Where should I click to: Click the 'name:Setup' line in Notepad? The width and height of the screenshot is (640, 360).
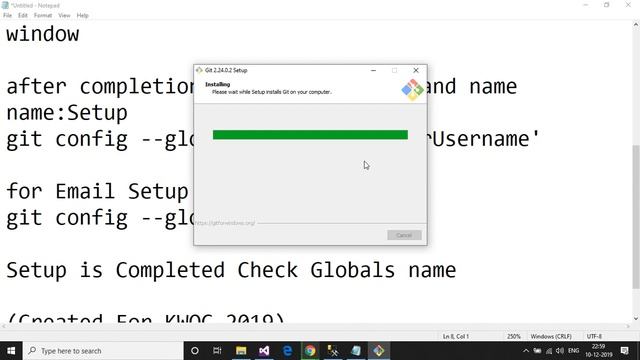coord(67,113)
